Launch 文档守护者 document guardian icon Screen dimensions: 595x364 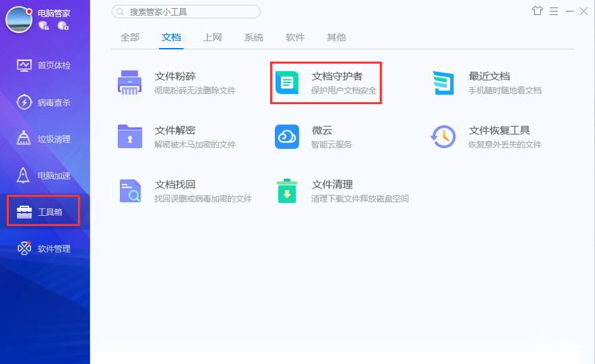[x=287, y=82]
